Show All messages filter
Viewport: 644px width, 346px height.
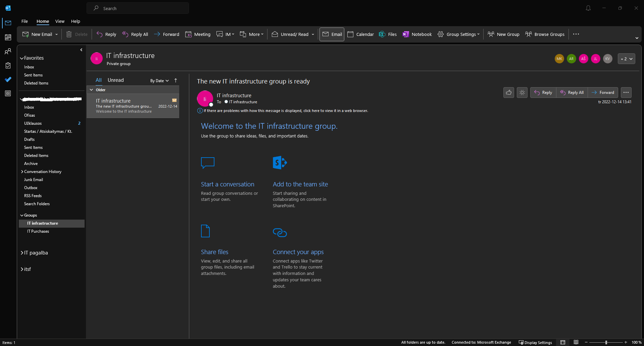click(x=98, y=80)
